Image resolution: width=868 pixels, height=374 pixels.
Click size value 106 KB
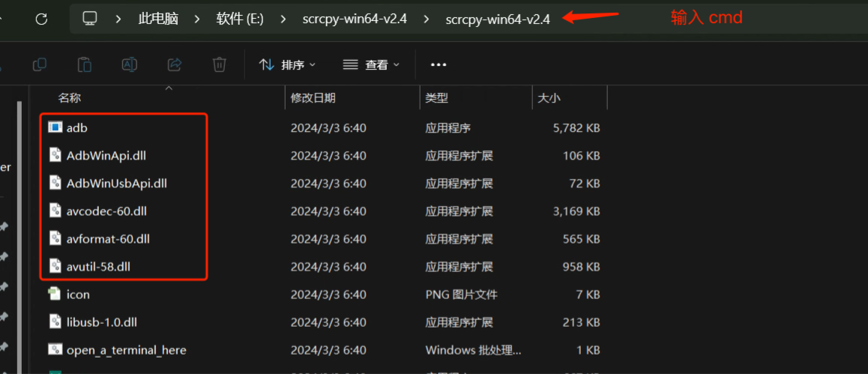[581, 155]
